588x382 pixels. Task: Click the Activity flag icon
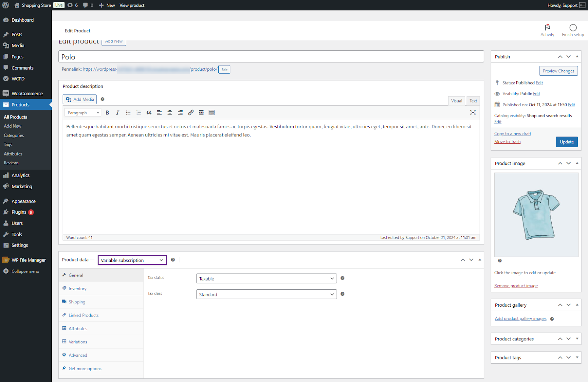click(x=547, y=27)
